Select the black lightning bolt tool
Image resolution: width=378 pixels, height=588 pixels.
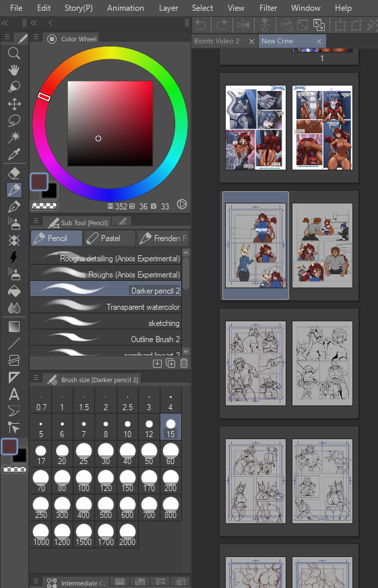14,257
